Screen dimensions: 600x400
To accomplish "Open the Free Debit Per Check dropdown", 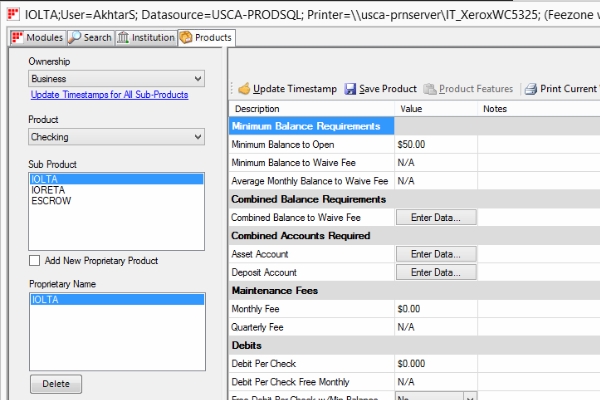I will click(x=436, y=397).
